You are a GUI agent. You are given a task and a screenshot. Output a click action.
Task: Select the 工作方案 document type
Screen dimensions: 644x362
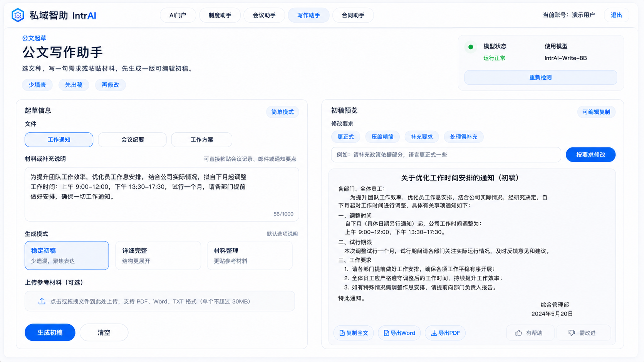[x=202, y=140]
